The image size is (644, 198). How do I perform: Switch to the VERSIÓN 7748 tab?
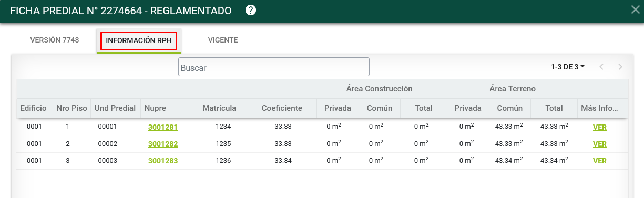pos(55,40)
